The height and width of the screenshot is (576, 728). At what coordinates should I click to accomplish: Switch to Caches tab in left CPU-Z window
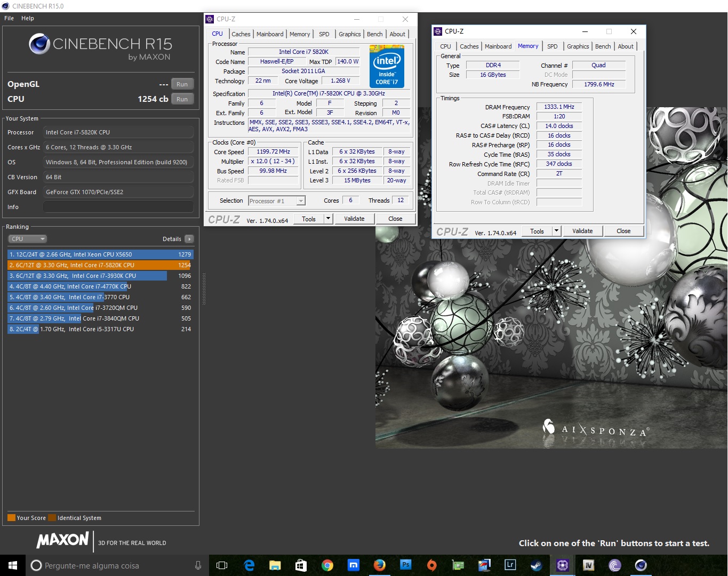[241, 34]
